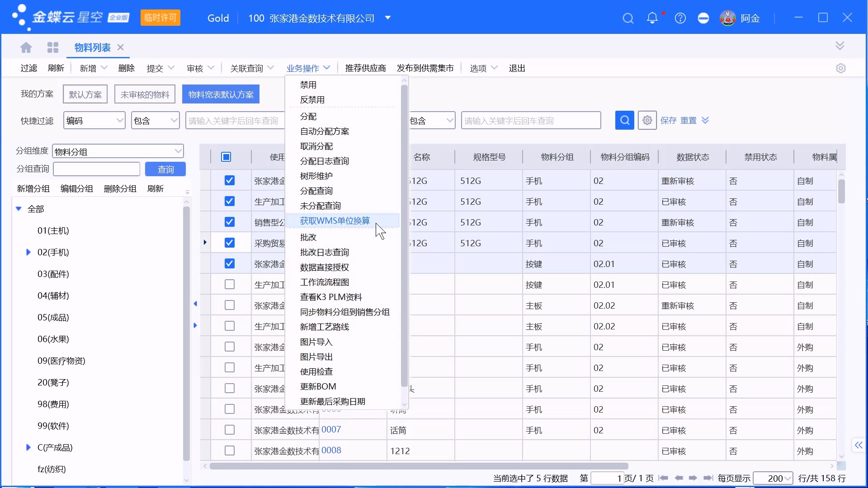Expand right side panel double-arrow
Image resolution: width=868 pixels, height=488 pixels.
pos(859,446)
